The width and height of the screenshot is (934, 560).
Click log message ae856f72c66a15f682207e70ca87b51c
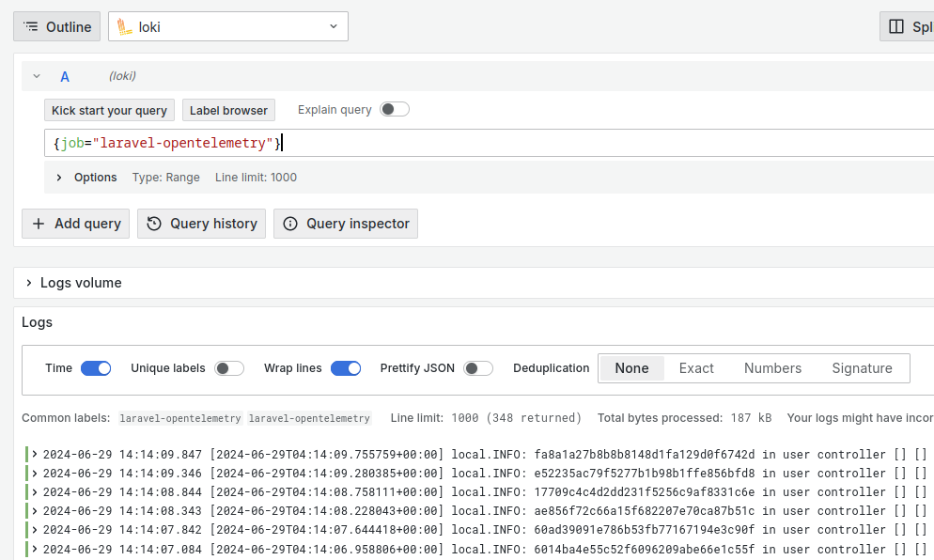644,511
